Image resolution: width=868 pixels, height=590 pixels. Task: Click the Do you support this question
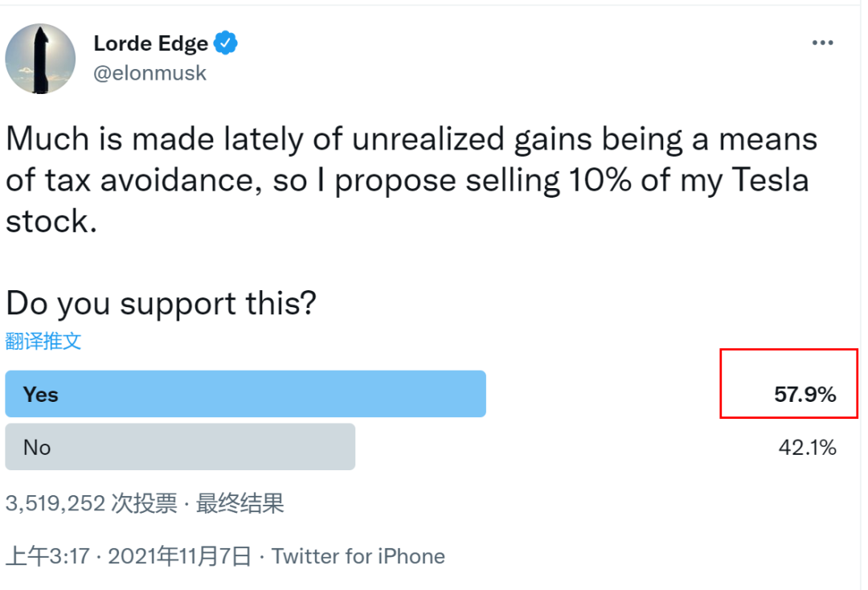coord(161,303)
